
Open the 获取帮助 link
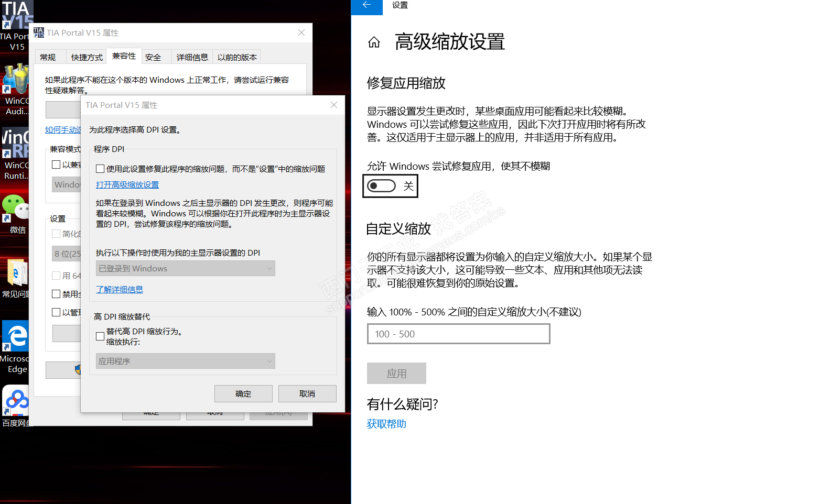pyautogui.click(x=386, y=424)
